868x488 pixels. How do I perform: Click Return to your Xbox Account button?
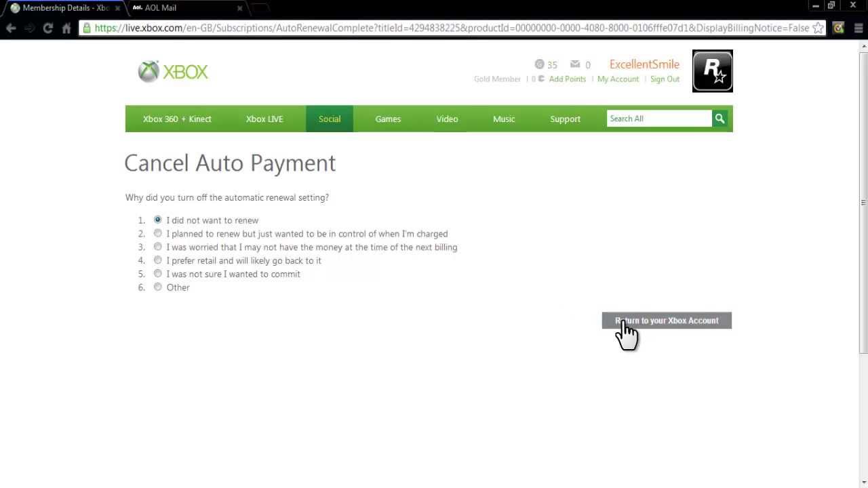(x=667, y=321)
